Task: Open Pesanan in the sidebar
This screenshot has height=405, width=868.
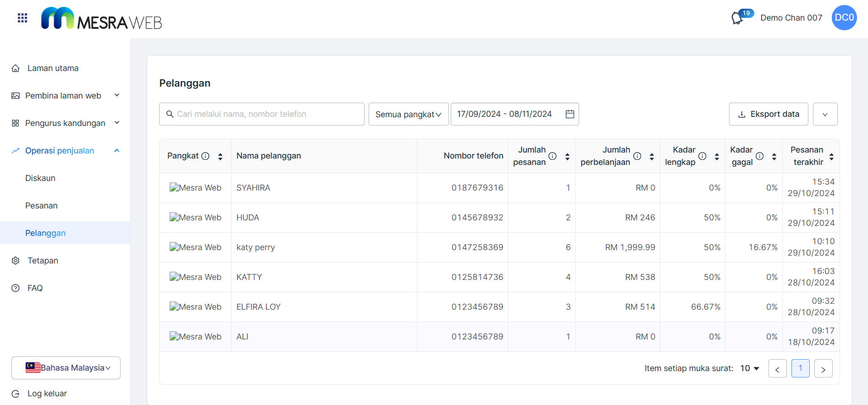Action: (41, 206)
